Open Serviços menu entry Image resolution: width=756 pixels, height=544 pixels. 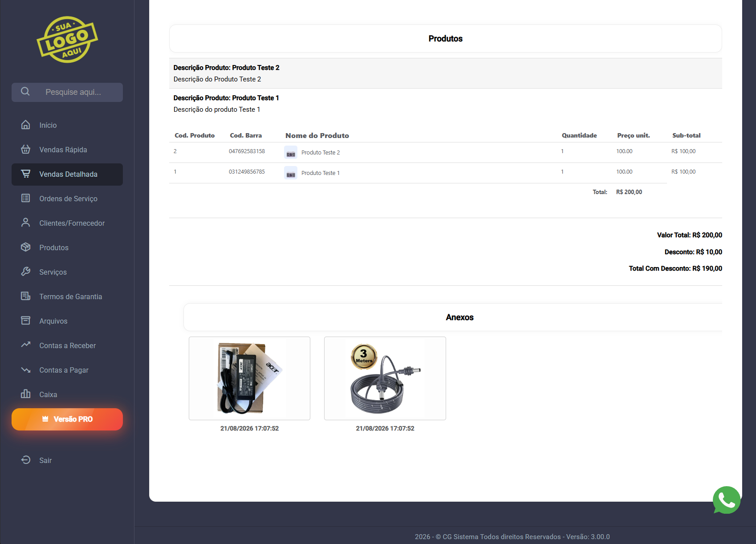[x=67, y=272]
